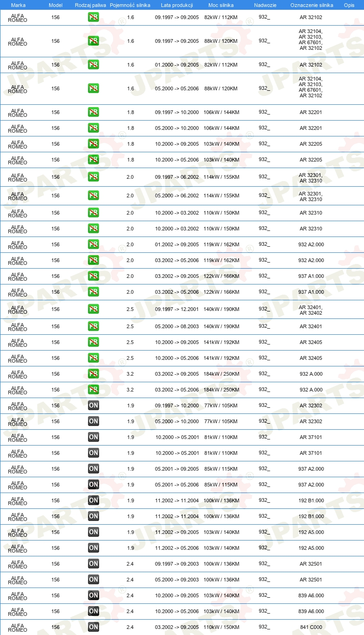Click date range 05.2000 -> 08.2003
The height and width of the screenshot is (635, 364).
(x=177, y=326)
